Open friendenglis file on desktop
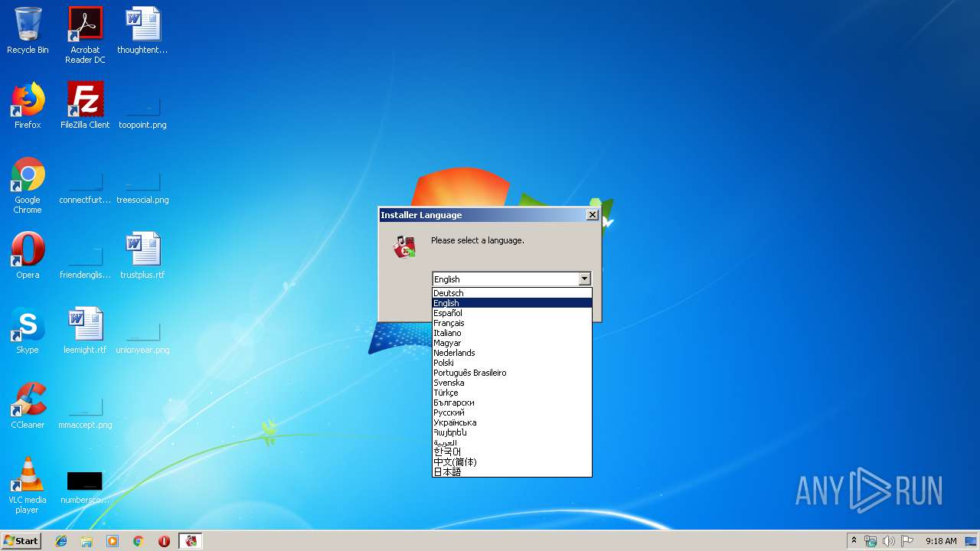 [85, 262]
